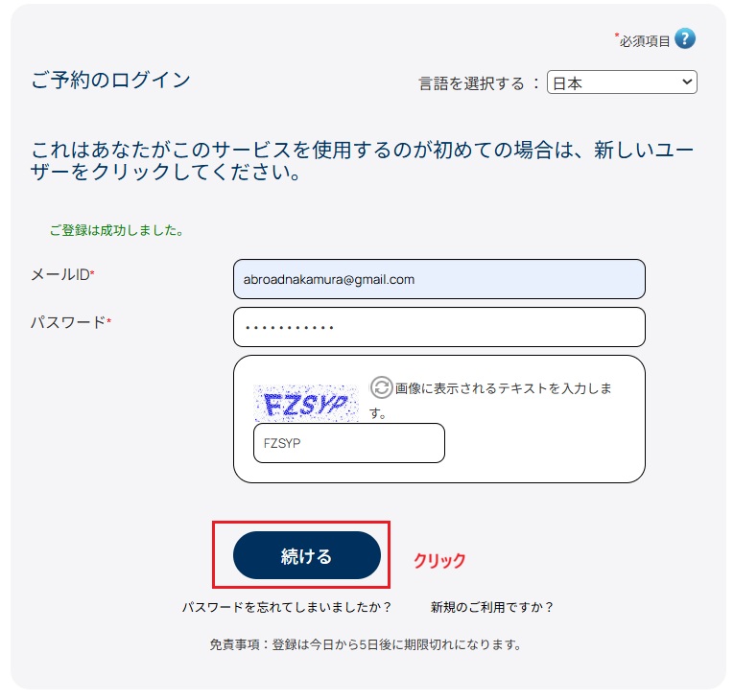Click the FZSYP captcha image
Viewport: 734px width, 700px height.
pyautogui.click(x=307, y=404)
